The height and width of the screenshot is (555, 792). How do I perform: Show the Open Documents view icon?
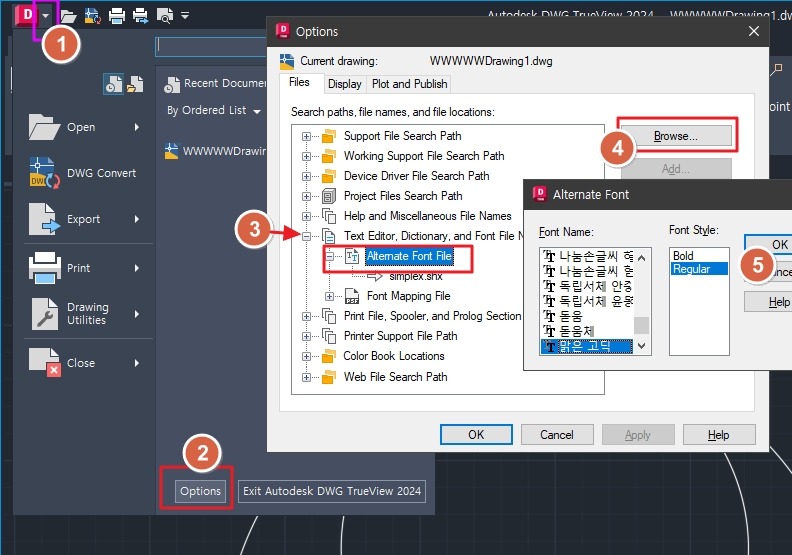(x=135, y=84)
